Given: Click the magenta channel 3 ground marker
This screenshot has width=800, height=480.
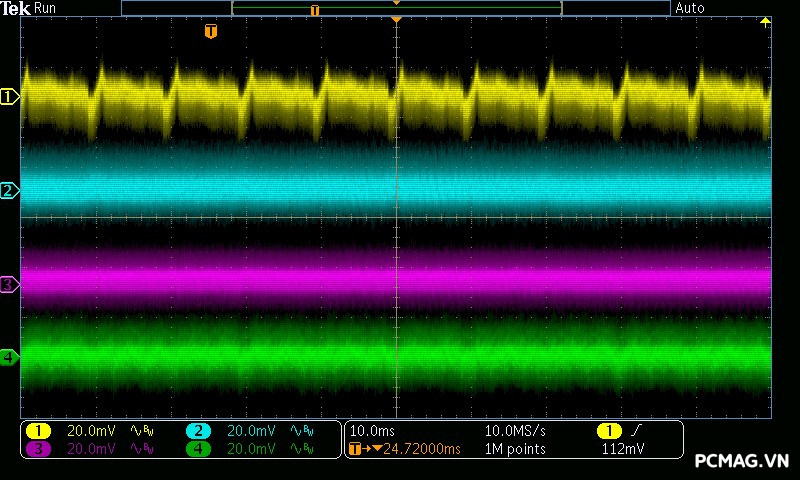Looking at the screenshot, I should pyautogui.click(x=9, y=285).
